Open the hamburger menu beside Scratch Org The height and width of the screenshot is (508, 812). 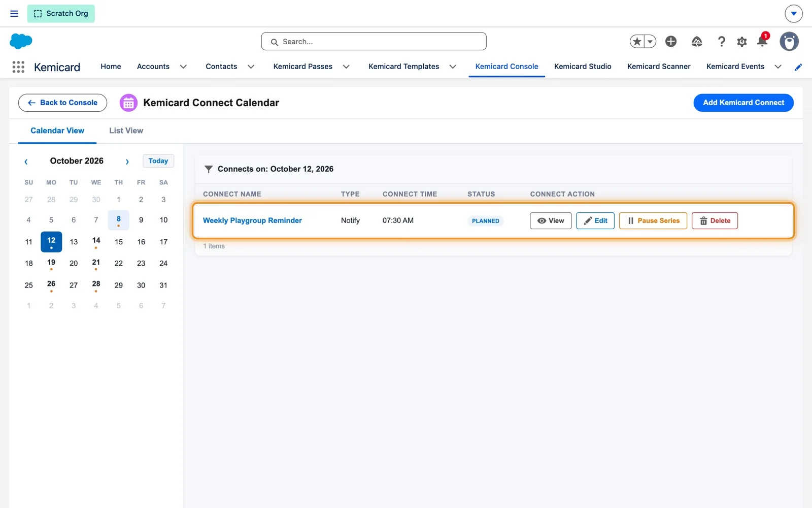tap(14, 14)
